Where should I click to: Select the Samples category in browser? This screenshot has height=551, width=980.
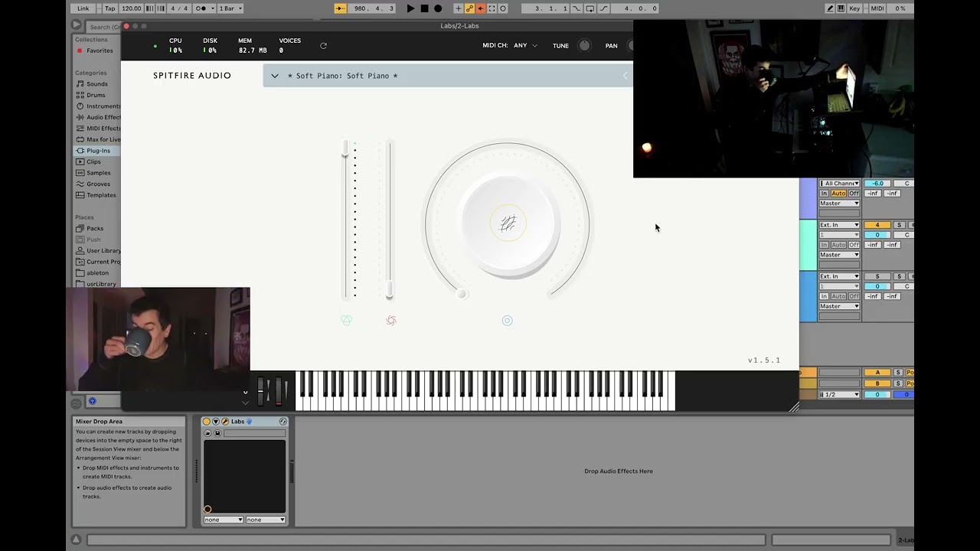point(98,173)
